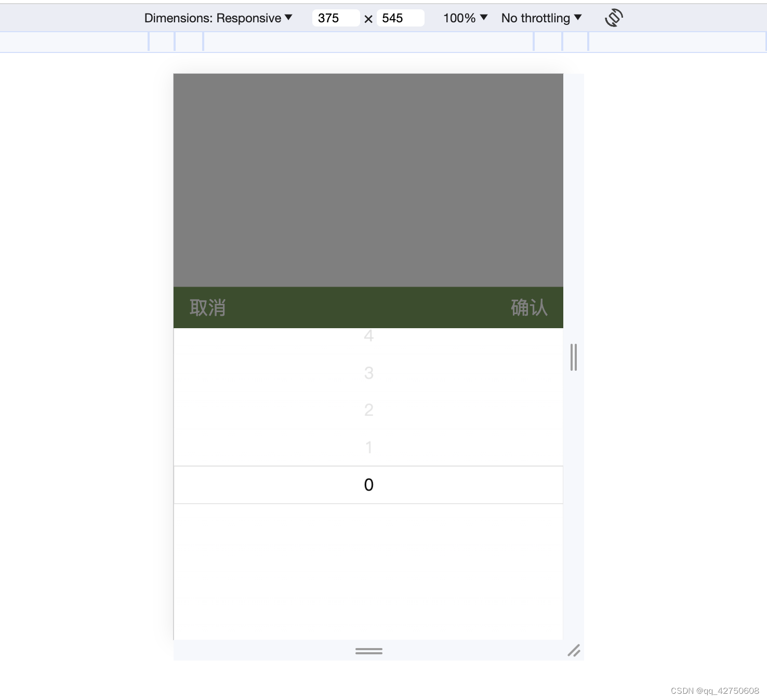Viewport: 767px width, 700px height.
Task: Select the screen rotation icon in toolbar
Action: [x=613, y=17]
